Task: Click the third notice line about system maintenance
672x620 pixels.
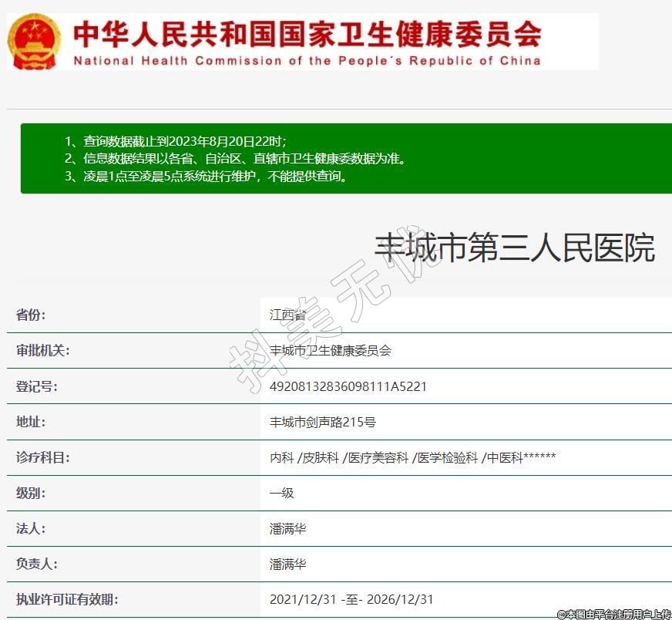Action: click(207, 176)
